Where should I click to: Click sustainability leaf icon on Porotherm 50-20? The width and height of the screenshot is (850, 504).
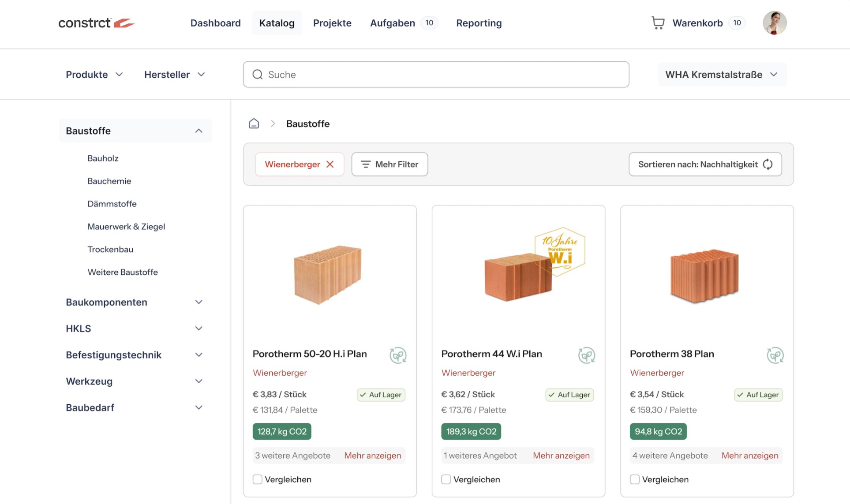coord(398,355)
